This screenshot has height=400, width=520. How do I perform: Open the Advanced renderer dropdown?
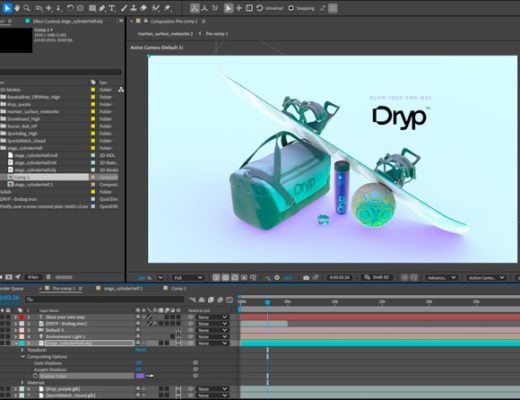[441, 277]
